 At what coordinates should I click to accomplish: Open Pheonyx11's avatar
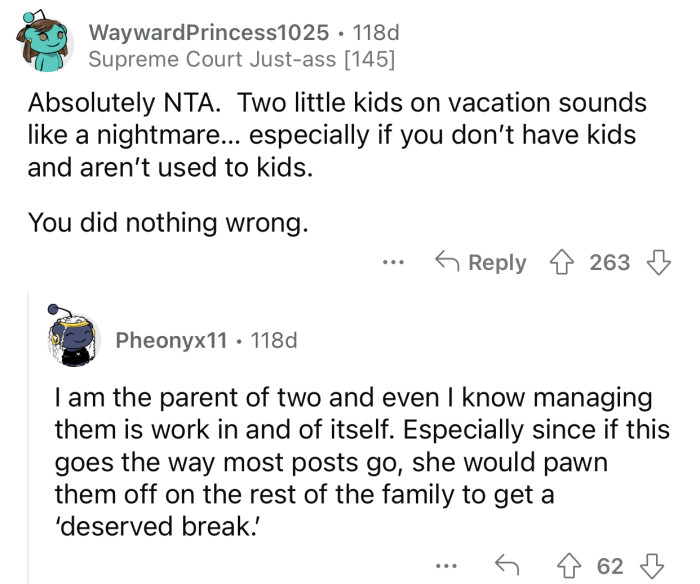pos(77,339)
